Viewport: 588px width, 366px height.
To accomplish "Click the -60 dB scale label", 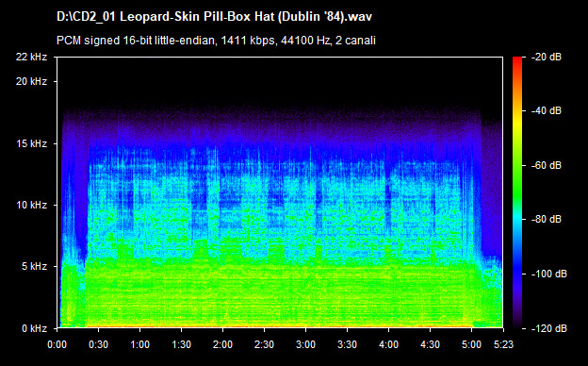I will click(547, 165).
